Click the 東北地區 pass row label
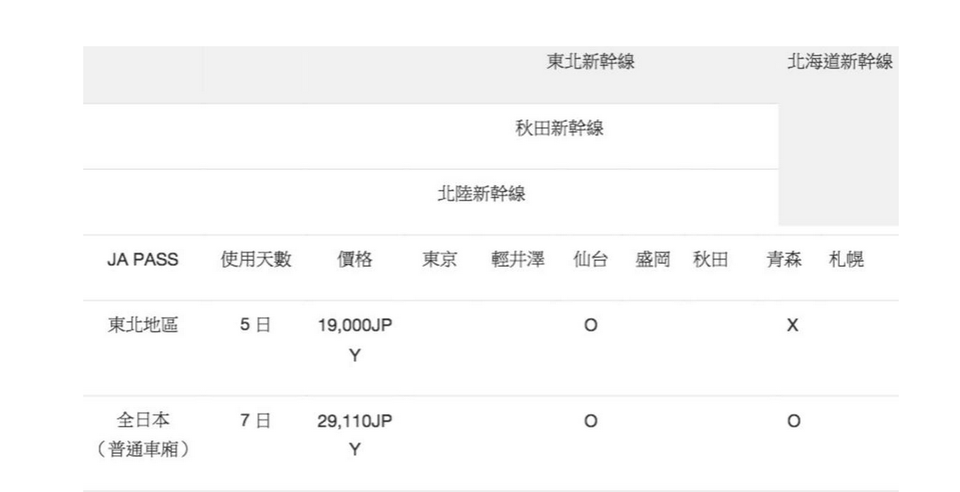The image size is (960, 492). [x=142, y=325]
